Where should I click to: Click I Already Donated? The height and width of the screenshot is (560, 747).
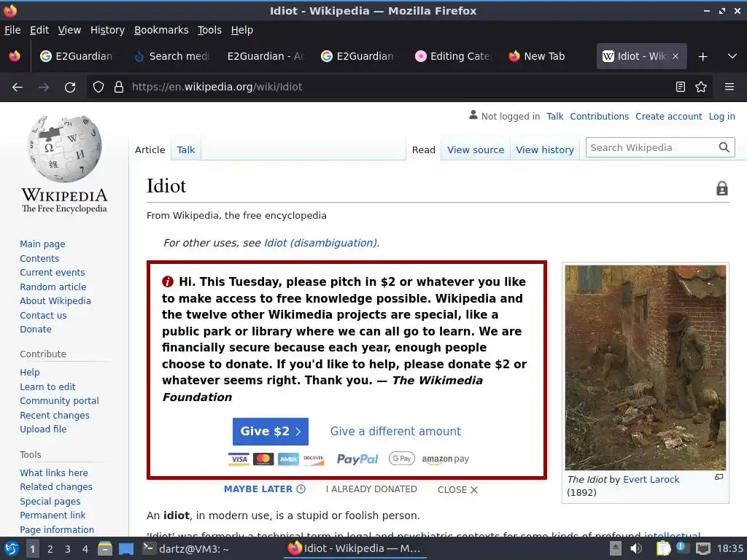tap(371, 489)
